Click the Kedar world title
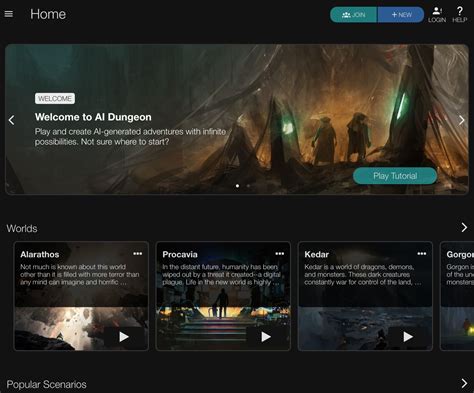This screenshot has height=393, width=474. point(317,254)
